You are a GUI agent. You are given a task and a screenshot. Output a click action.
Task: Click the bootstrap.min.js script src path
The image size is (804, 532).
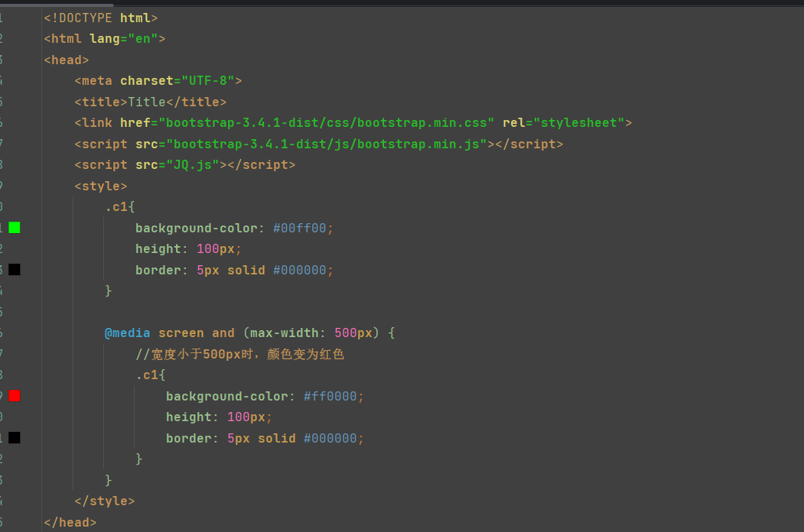tap(327, 144)
